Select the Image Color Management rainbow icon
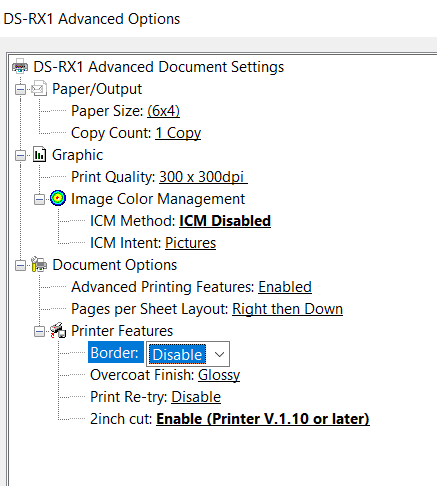 click(x=58, y=198)
